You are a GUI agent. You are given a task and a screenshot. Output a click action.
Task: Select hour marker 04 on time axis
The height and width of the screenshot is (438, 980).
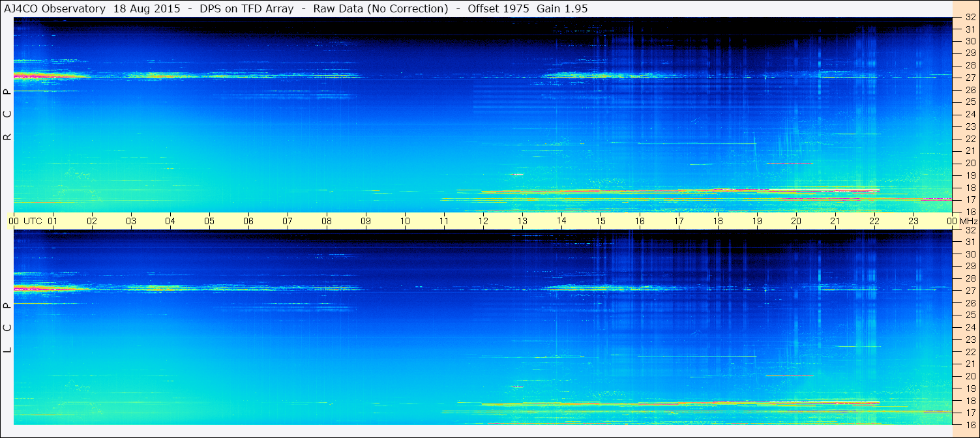click(x=170, y=221)
